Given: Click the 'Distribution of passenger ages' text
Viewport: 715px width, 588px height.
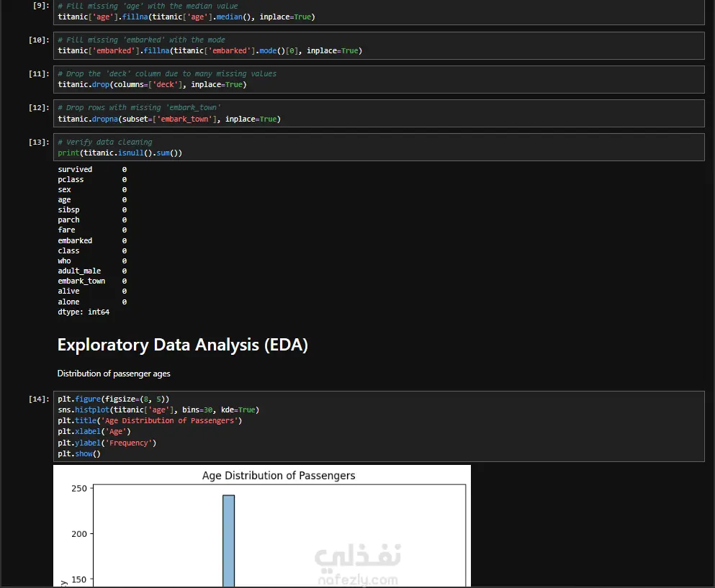Looking at the screenshot, I should point(114,374).
